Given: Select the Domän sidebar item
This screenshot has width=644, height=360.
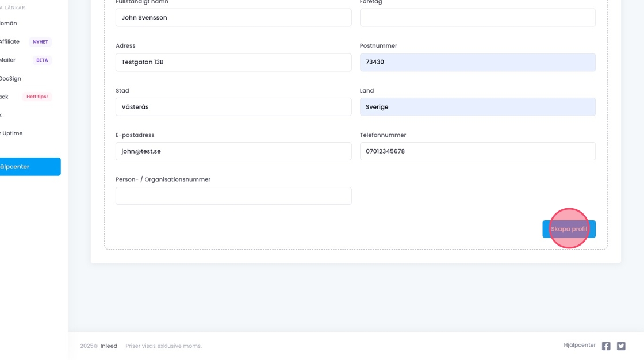Looking at the screenshot, I should (8, 24).
